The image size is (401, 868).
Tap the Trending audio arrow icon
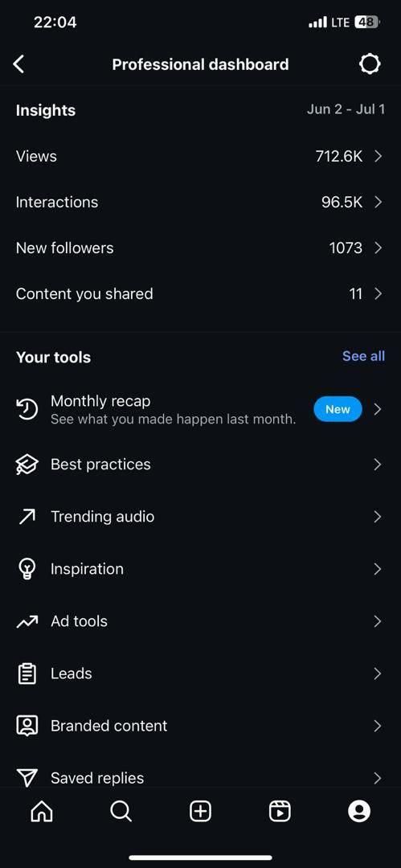pos(27,517)
